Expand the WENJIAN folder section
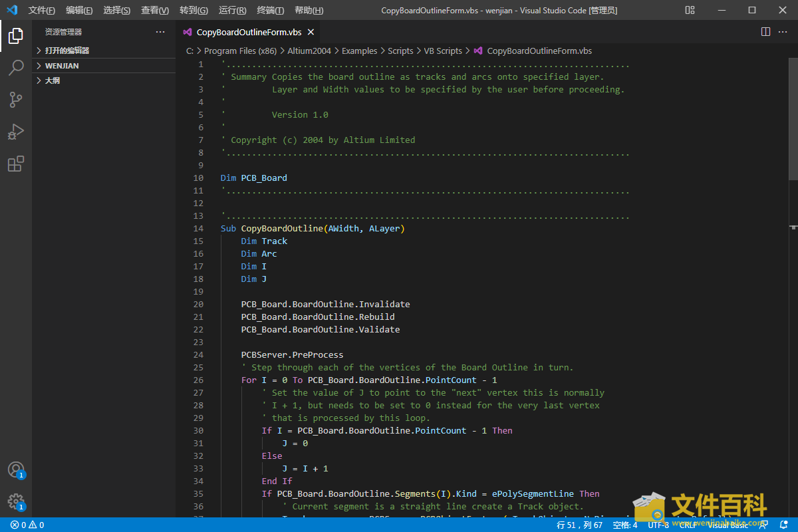This screenshot has height=532, width=798. pyautogui.click(x=104, y=66)
